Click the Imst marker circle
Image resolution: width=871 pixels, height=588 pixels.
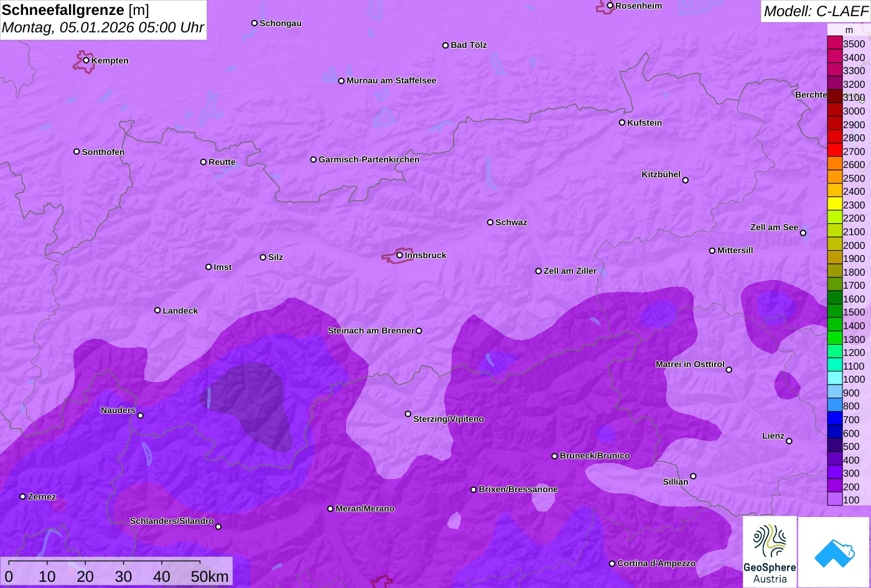pyautogui.click(x=208, y=267)
